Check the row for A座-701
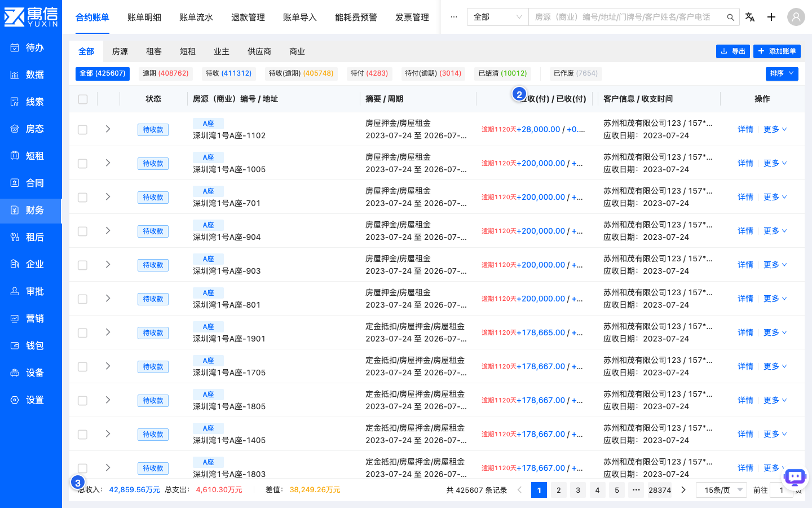Viewport: 812px width, 508px height. click(83, 198)
